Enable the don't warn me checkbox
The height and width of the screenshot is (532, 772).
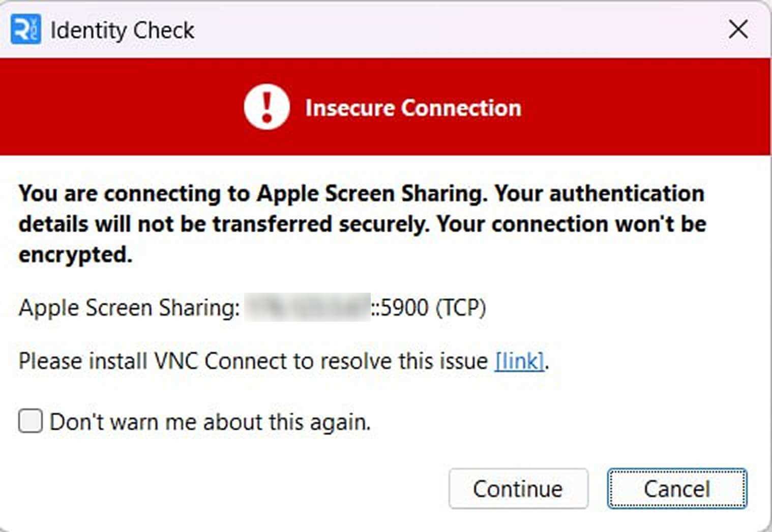[31, 421]
